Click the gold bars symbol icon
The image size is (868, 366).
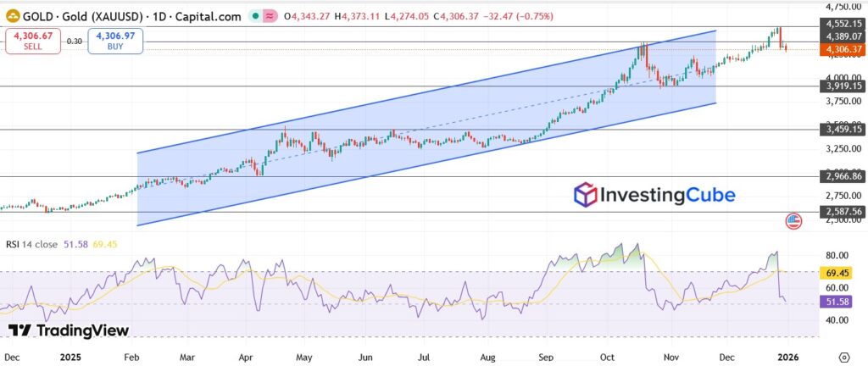click(10, 17)
